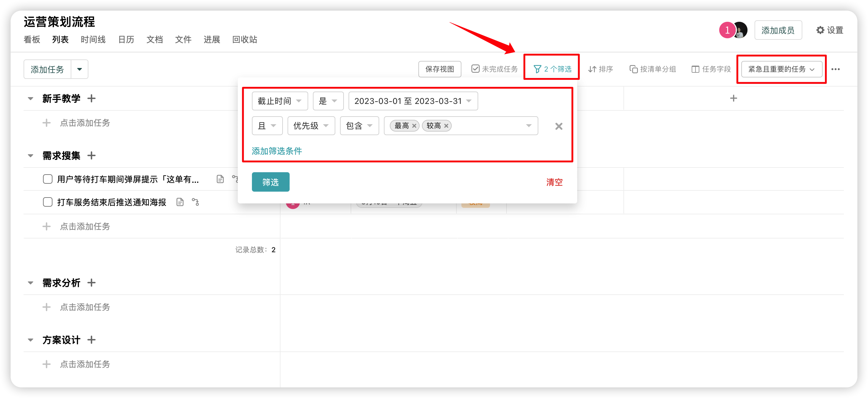The width and height of the screenshot is (868, 398).
Task: Check the 用户等待打车期间弹屏提示 task checkbox
Action: point(47,179)
